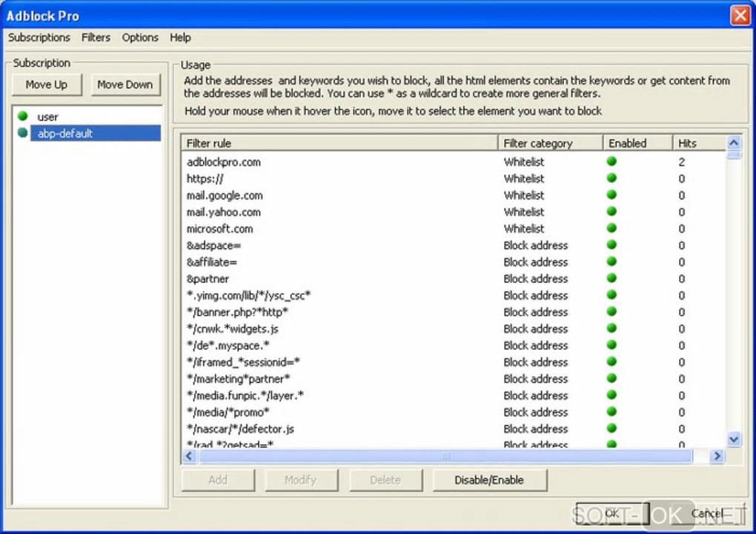Sort by Enabled column header

pos(638,143)
